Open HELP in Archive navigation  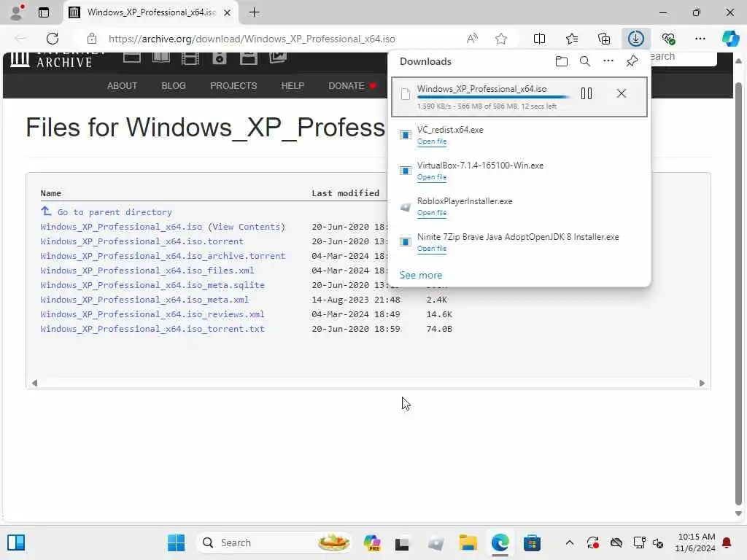click(293, 86)
